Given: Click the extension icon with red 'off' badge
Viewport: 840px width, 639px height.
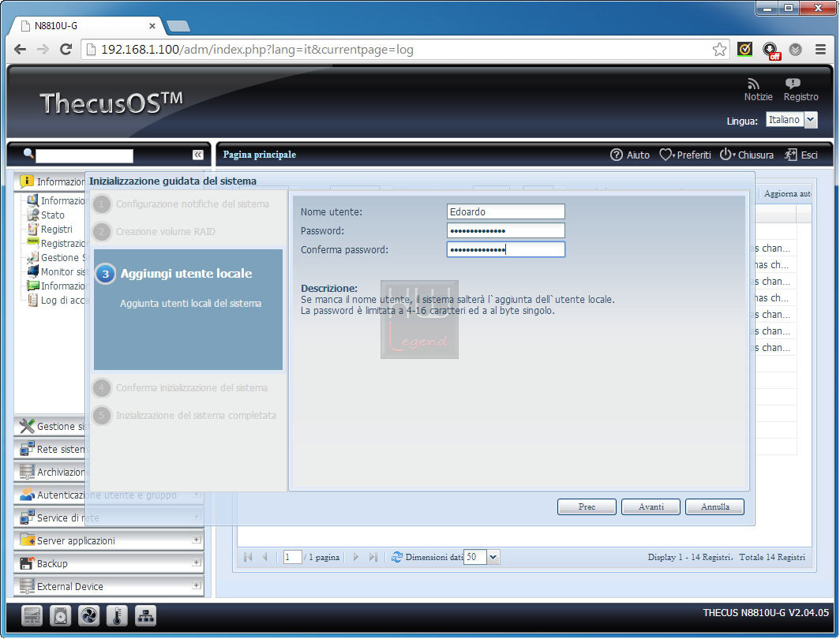Looking at the screenshot, I should pos(771,50).
